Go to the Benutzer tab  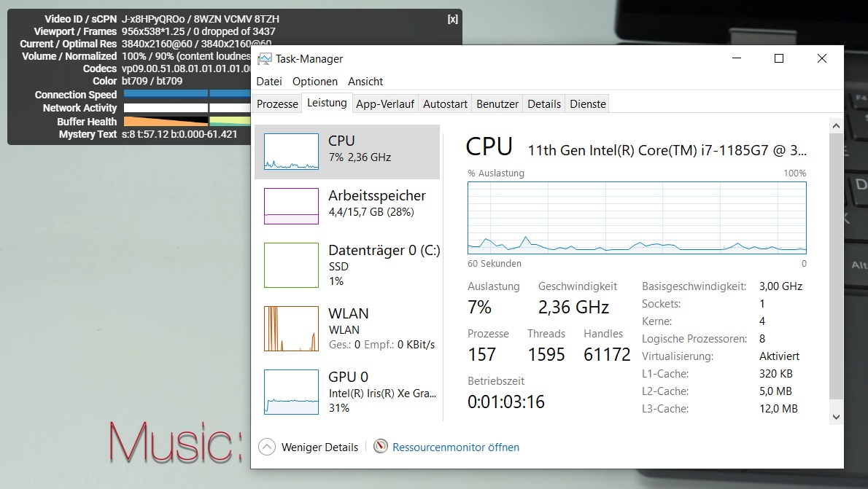[497, 104]
